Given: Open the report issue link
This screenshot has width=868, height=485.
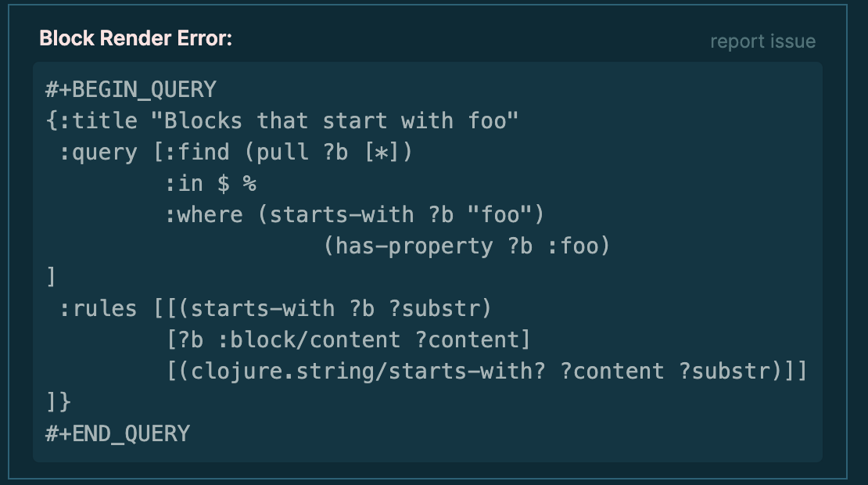Looking at the screenshot, I should (x=762, y=41).
